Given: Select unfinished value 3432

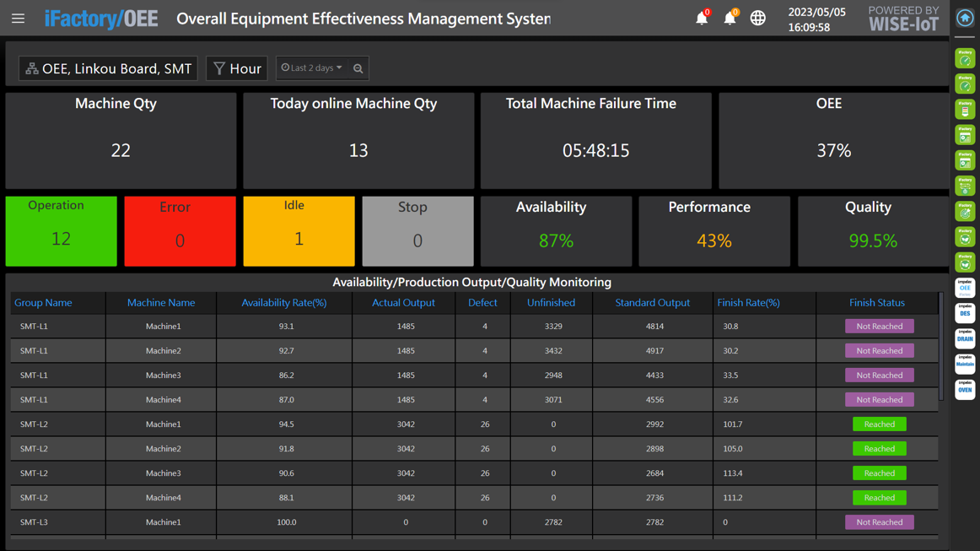Looking at the screenshot, I should (553, 351).
